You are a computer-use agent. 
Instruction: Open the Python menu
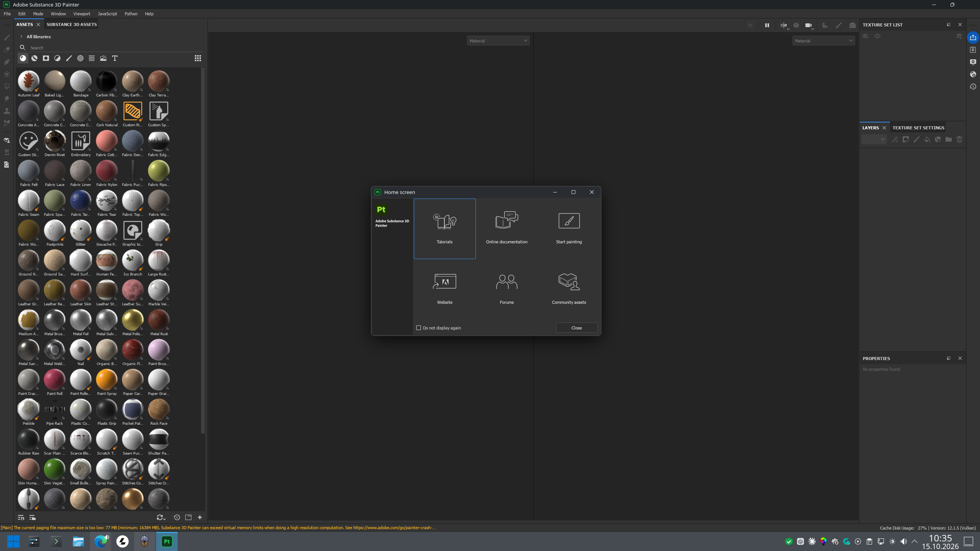pos(131,14)
